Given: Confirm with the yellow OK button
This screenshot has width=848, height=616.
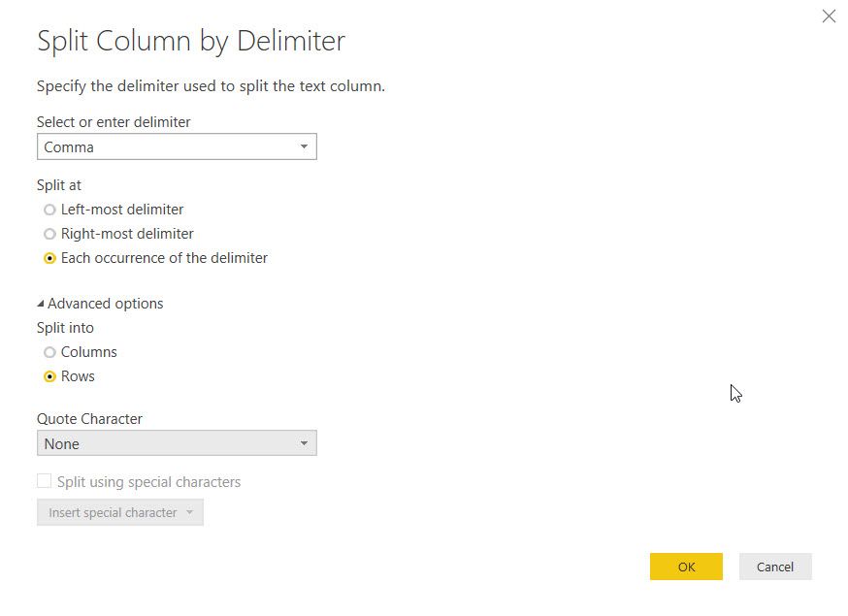Looking at the screenshot, I should pyautogui.click(x=686, y=567).
